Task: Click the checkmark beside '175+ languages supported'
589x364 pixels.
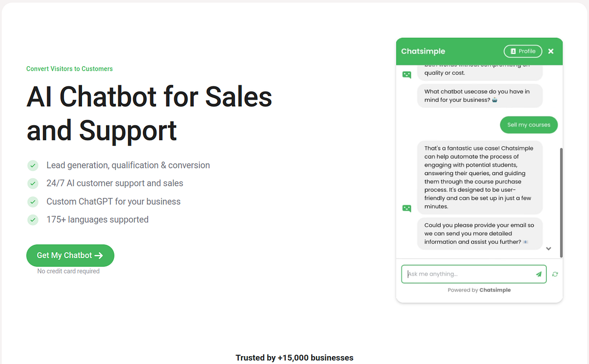Action: tap(32, 220)
